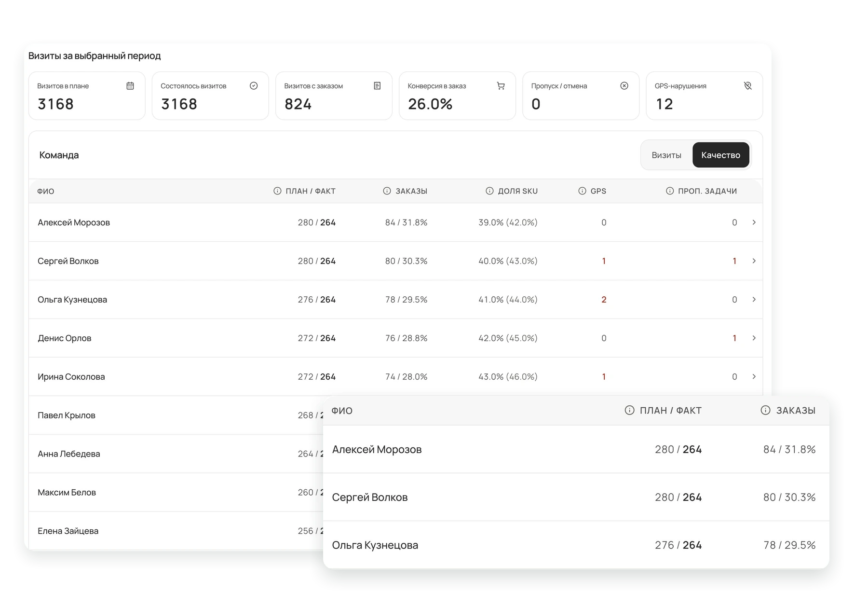Click the 3168 value in Визитов в плане card
This screenshot has width=868, height=608.
click(55, 104)
